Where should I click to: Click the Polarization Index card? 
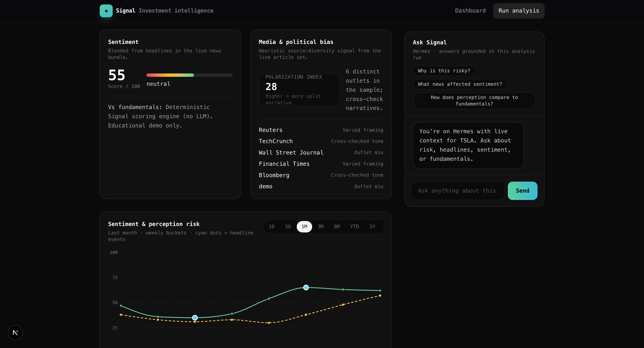pos(299,90)
